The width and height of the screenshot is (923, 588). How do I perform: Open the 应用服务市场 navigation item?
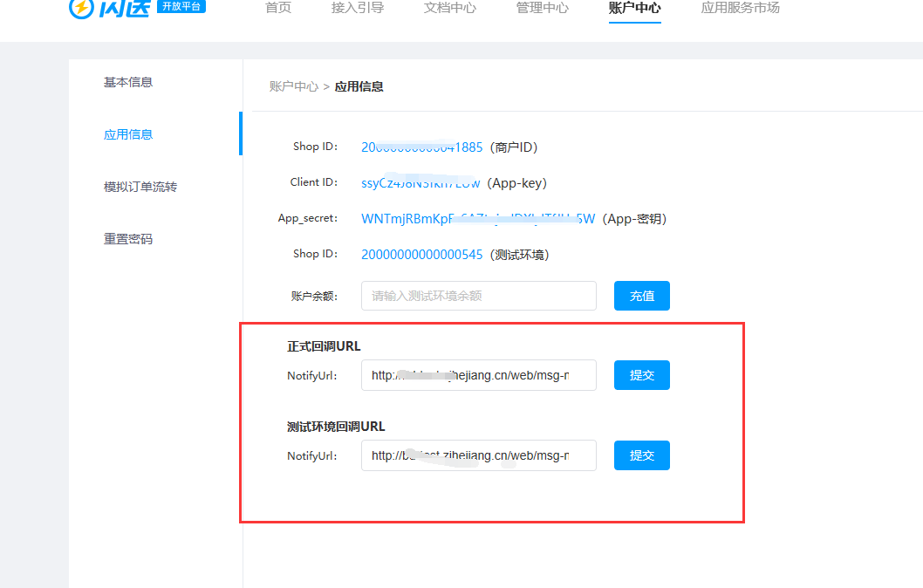coord(741,9)
